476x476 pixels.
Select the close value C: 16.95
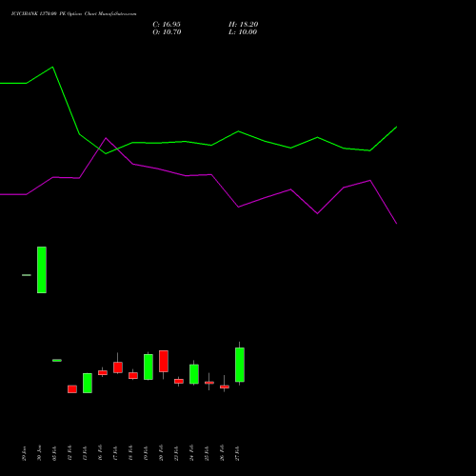tap(167, 25)
